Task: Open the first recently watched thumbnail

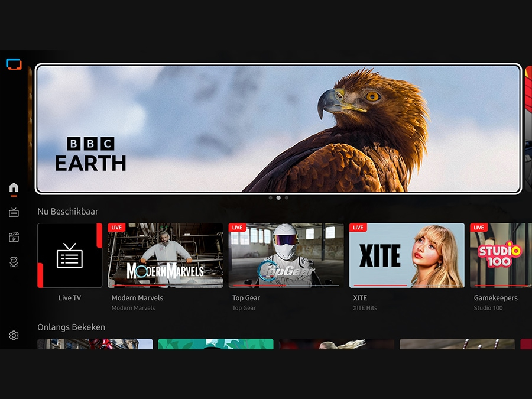Action: point(95,344)
